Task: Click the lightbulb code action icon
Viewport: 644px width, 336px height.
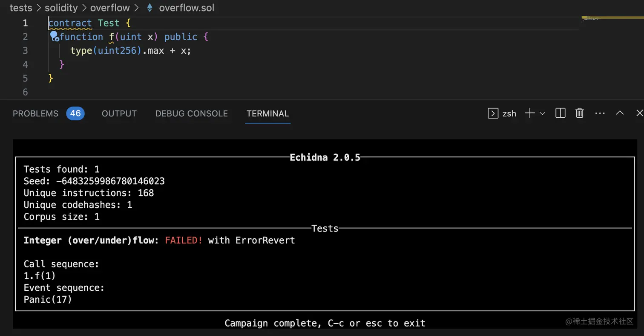Action: [x=54, y=36]
